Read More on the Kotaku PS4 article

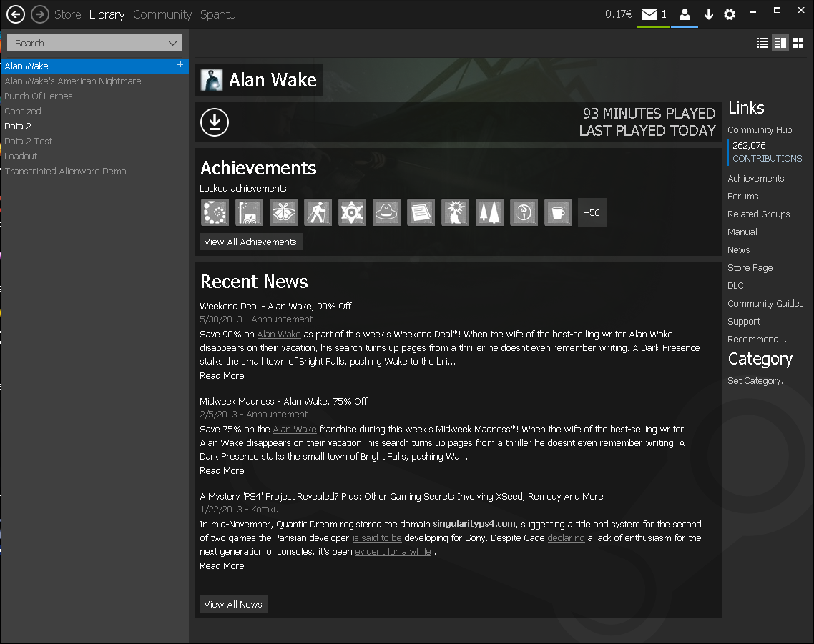222,565
